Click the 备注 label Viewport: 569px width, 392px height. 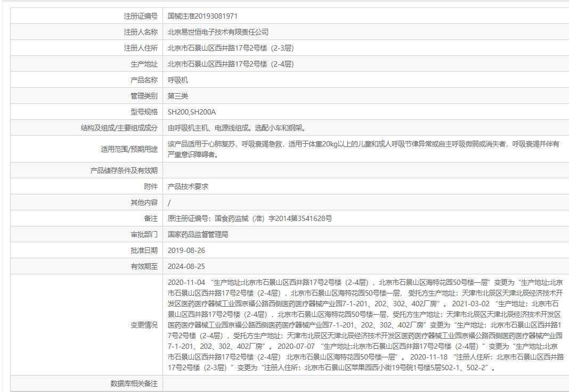[x=151, y=218]
